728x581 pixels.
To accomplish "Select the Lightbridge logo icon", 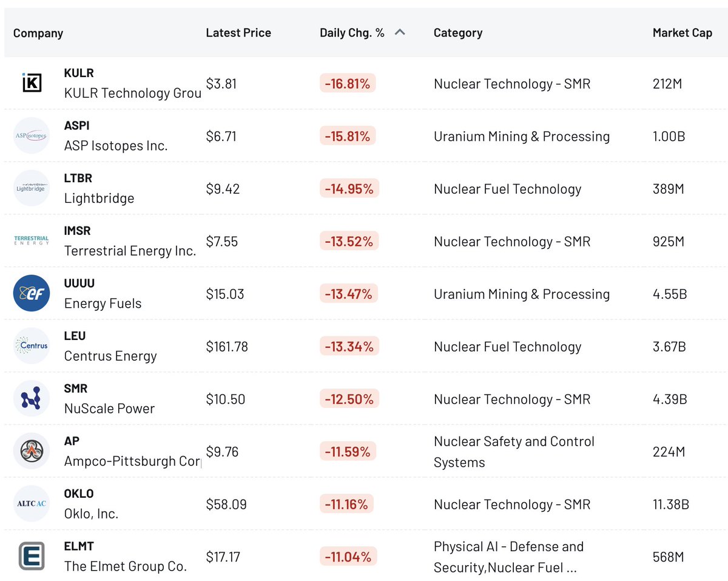I will [x=31, y=188].
